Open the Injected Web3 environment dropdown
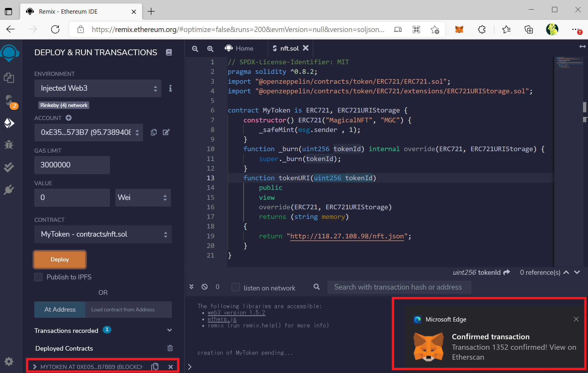This screenshot has width=588, height=373. [x=98, y=88]
